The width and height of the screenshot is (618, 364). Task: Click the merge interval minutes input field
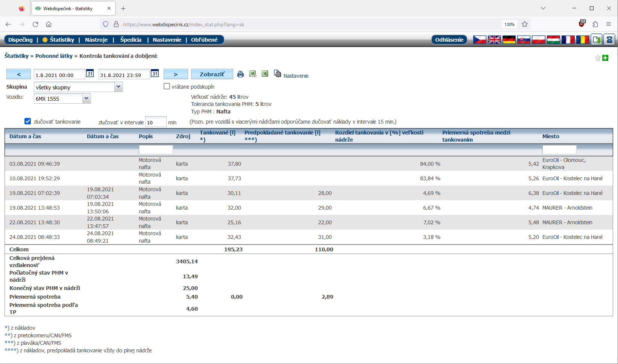tap(155, 122)
